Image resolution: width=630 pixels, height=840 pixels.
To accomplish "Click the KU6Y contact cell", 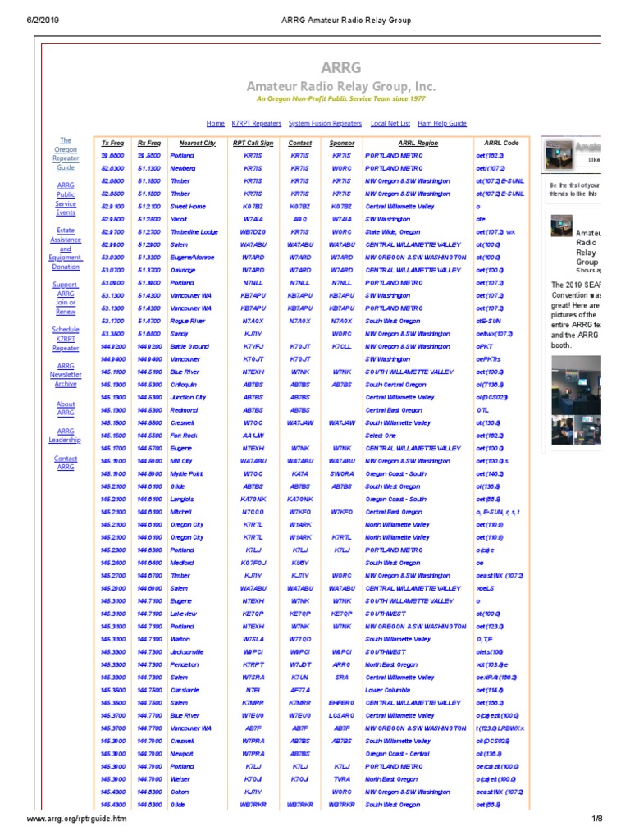I will [300, 563].
